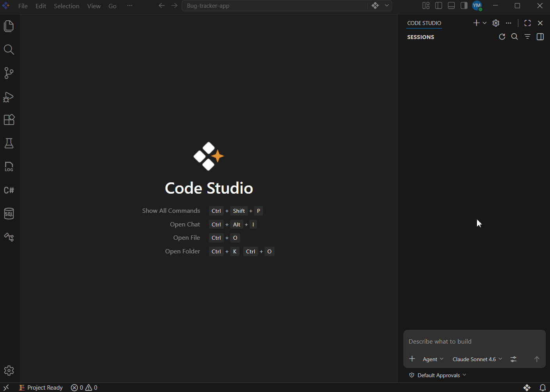This screenshot has width=550, height=392.
Task: Add context with the plus button in chat
Action: pyautogui.click(x=412, y=359)
